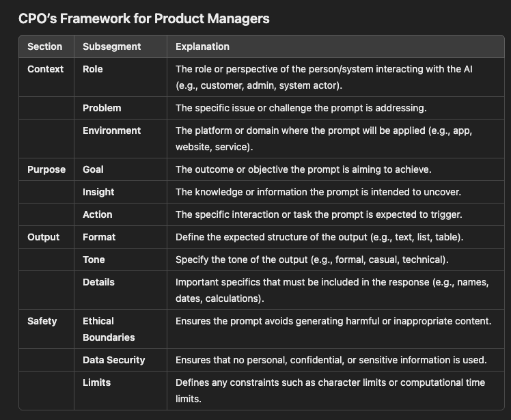Screen dimensions: 511x420
Task: Click the Data Security subsegment cell
Action: [113, 360]
